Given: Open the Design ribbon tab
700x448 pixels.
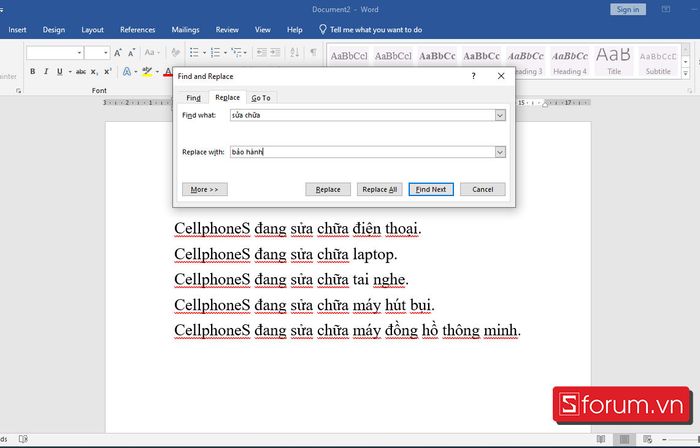Looking at the screenshot, I should pyautogui.click(x=54, y=30).
